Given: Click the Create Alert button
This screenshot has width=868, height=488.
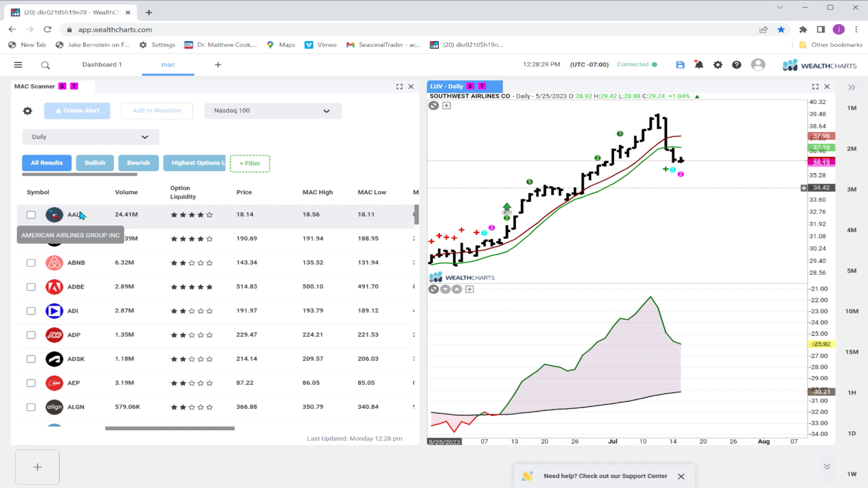Looking at the screenshot, I should point(77,111).
